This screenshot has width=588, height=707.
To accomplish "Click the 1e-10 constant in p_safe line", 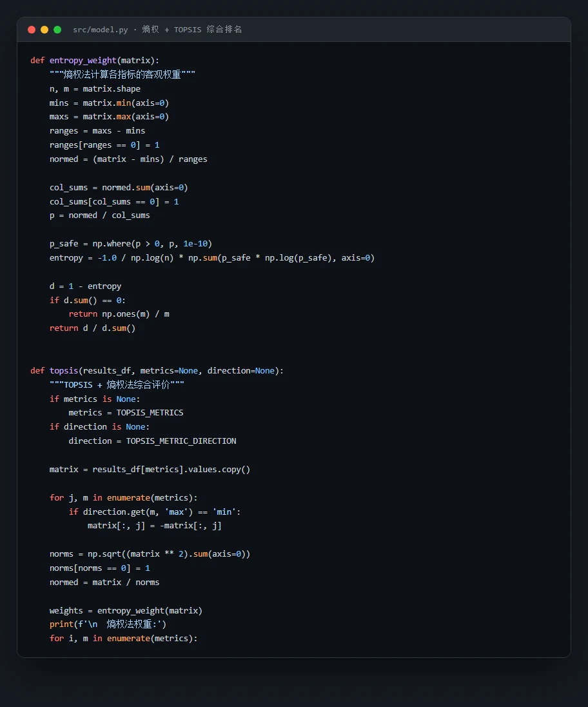I will tap(195, 244).
